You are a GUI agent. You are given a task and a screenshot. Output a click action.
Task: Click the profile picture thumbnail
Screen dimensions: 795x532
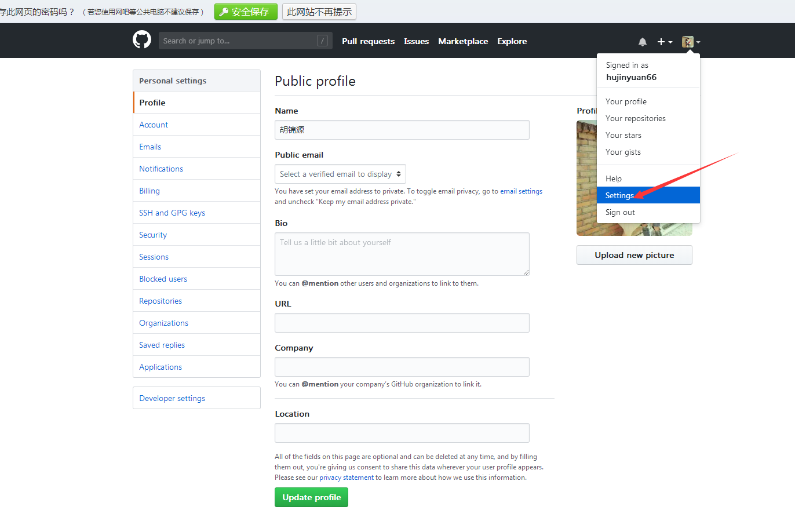[586, 177]
